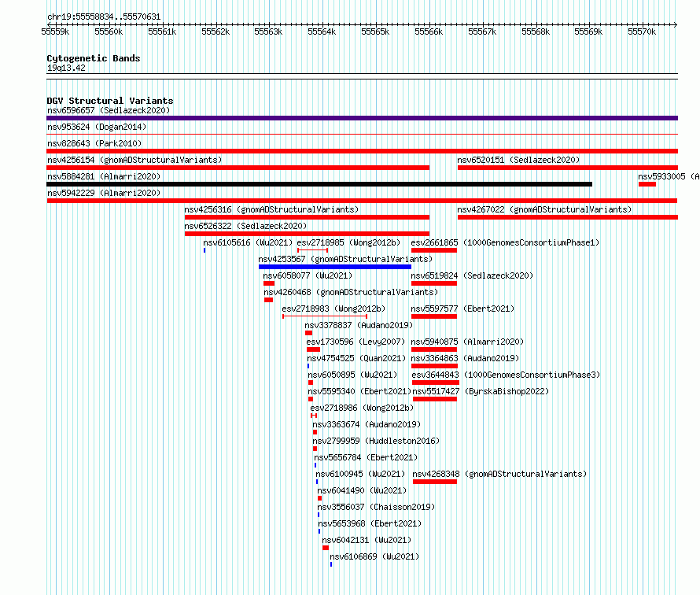Click the esv2718983 thin red interval glyph
The image size is (700, 595).
[x=325, y=316]
